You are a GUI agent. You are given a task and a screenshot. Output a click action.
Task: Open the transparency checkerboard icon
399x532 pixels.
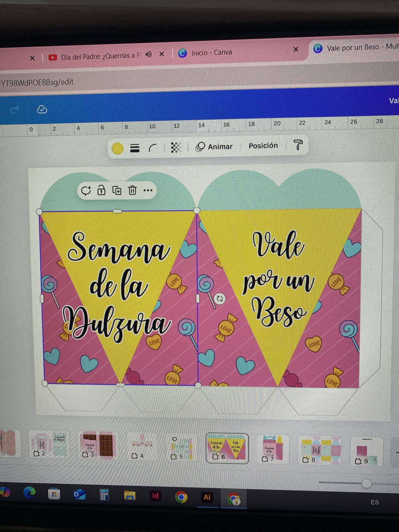click(x=176, y=147)
